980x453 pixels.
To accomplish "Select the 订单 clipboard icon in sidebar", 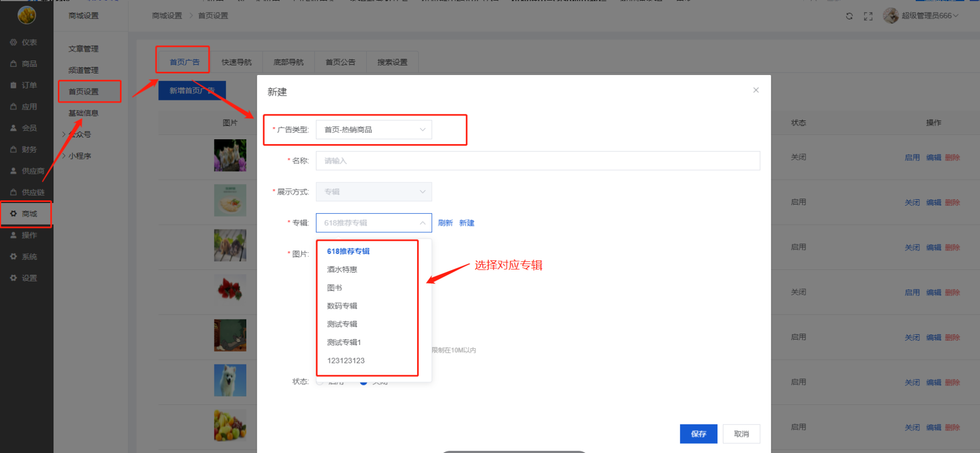I will click(x=14, y=85).
